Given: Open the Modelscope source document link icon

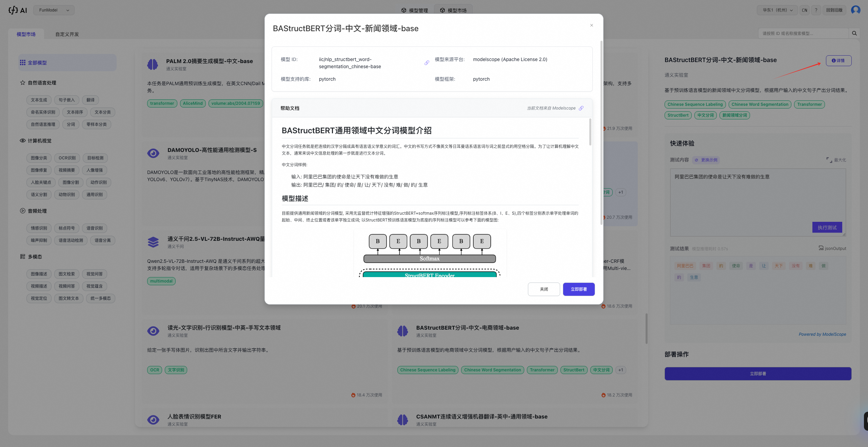Looking at the screenshot, I should pyautogui.click(x=581, y=108).
